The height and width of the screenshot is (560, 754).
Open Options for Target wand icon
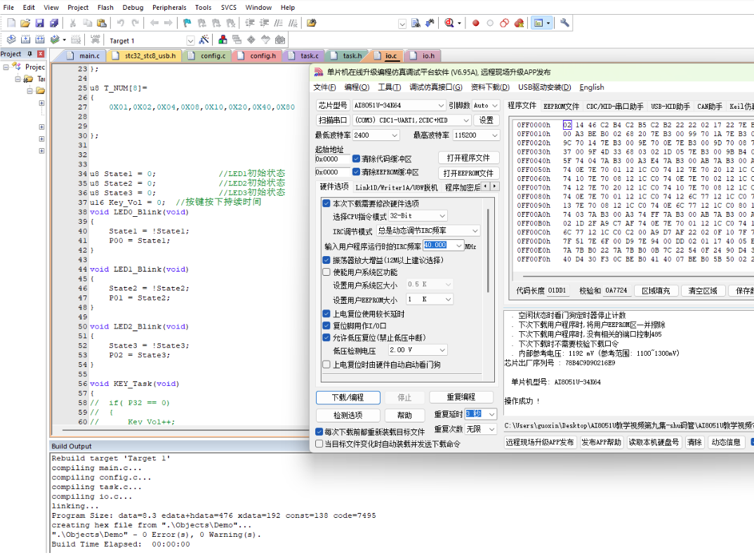pyautogui.click(x=204, y=40)
